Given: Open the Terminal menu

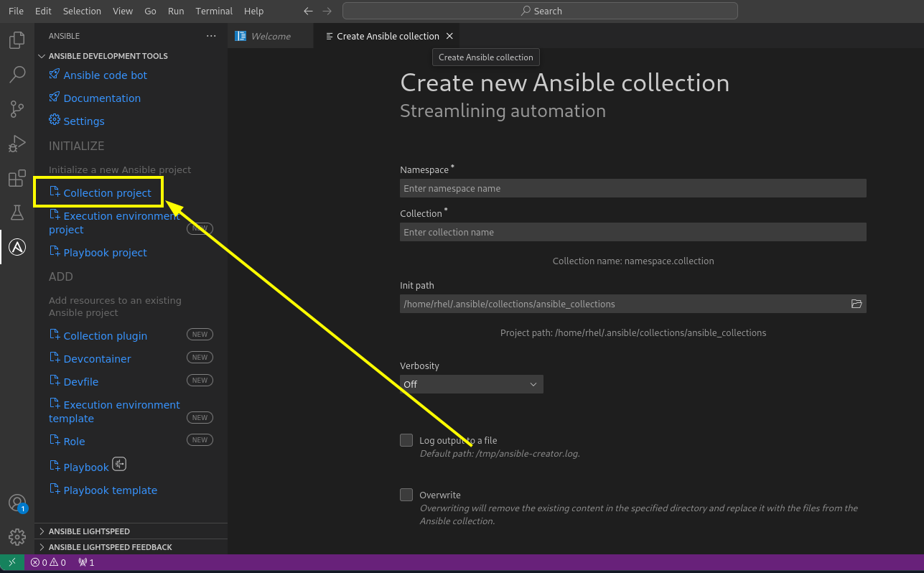Looking at the screenshot, I should tap(214, 11).
